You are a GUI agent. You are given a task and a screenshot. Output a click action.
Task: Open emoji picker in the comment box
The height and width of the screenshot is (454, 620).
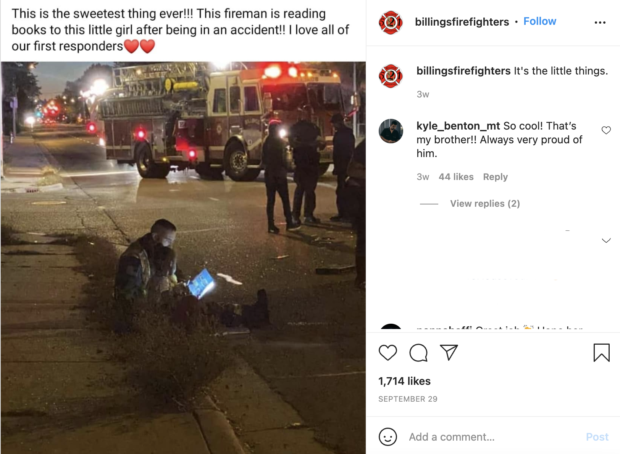point(388,437)
